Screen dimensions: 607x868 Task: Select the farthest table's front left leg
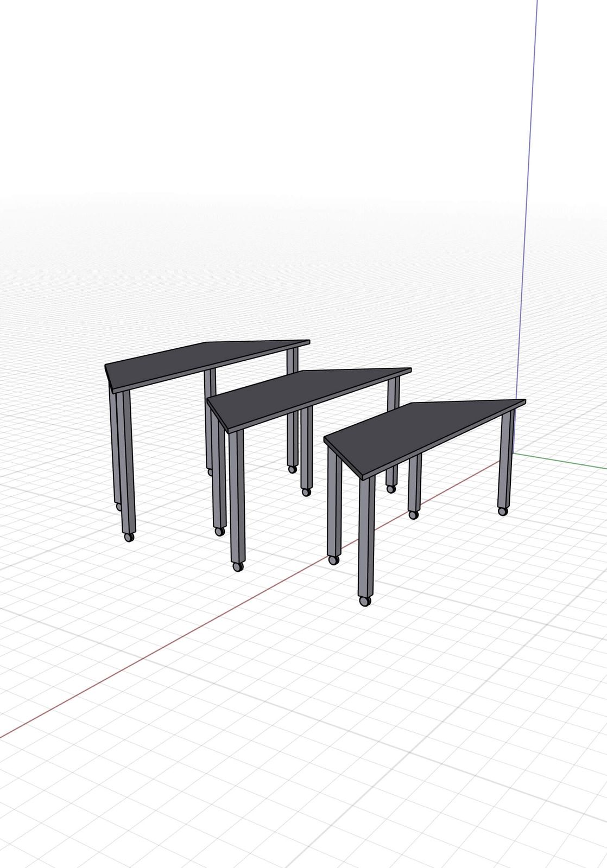[x=127, y=461]
